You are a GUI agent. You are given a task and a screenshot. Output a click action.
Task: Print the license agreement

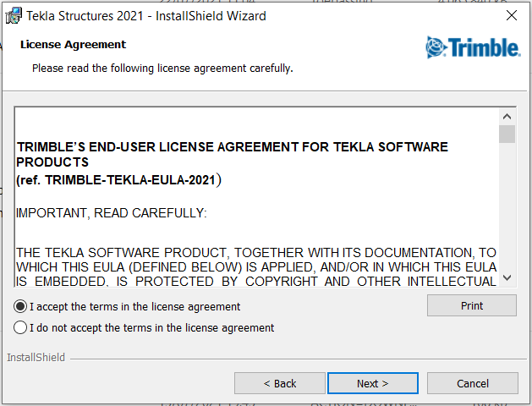pyautogui.click(x=472, y=305)
